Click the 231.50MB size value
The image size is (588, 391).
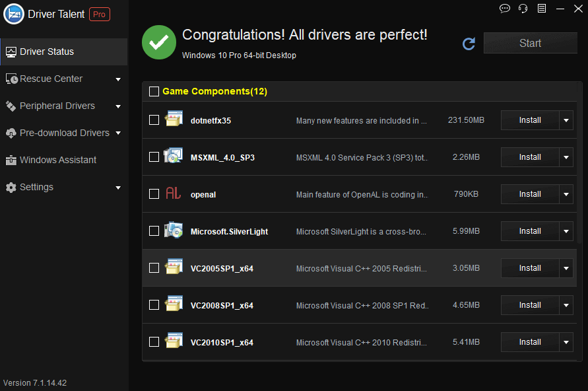coord(466,120)
